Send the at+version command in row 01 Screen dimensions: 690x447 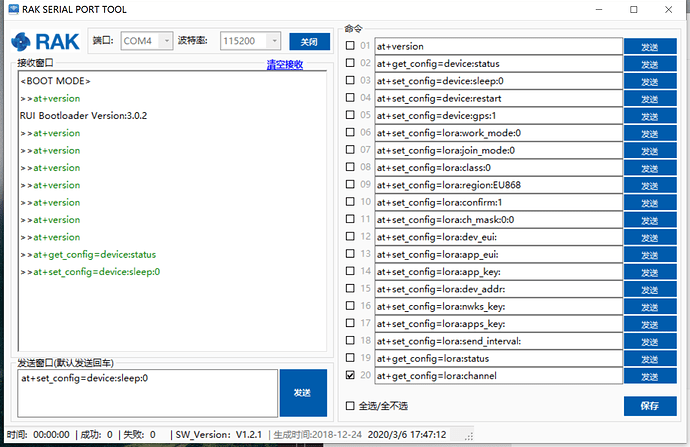pyautogui.click(x=649, y=46)
